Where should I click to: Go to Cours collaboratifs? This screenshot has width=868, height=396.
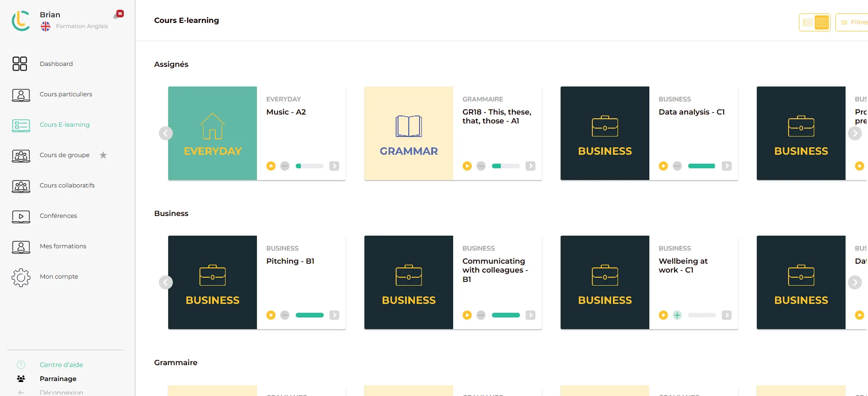[x=67, y=185]
